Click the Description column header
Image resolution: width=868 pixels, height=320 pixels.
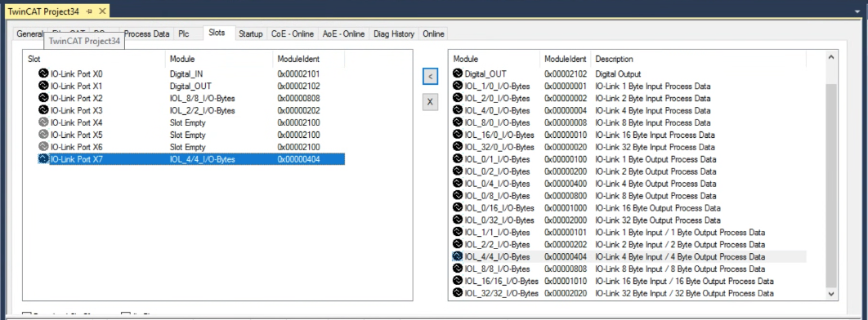[x=699, y=59]
